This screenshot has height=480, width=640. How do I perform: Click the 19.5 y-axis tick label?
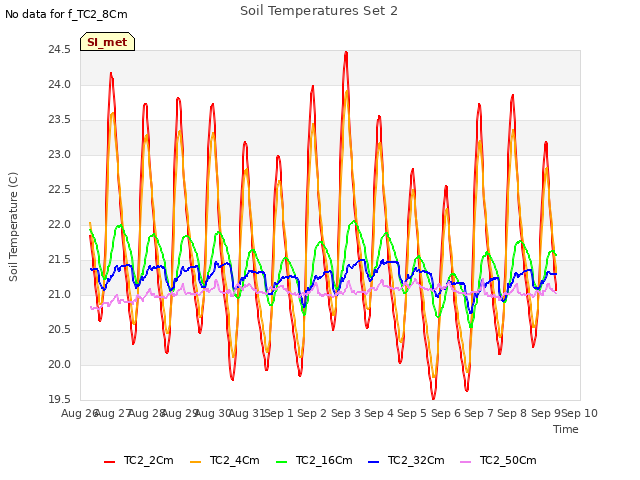[x=60, y=400]
